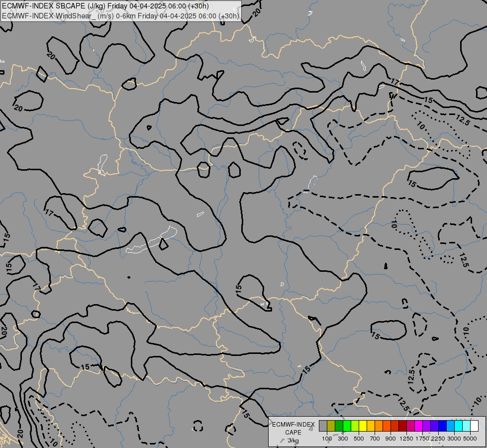The width and height of the screenshot is (487, 448).
Task: Pick the pale cyan swatch beside white
Action: point(467,426)
